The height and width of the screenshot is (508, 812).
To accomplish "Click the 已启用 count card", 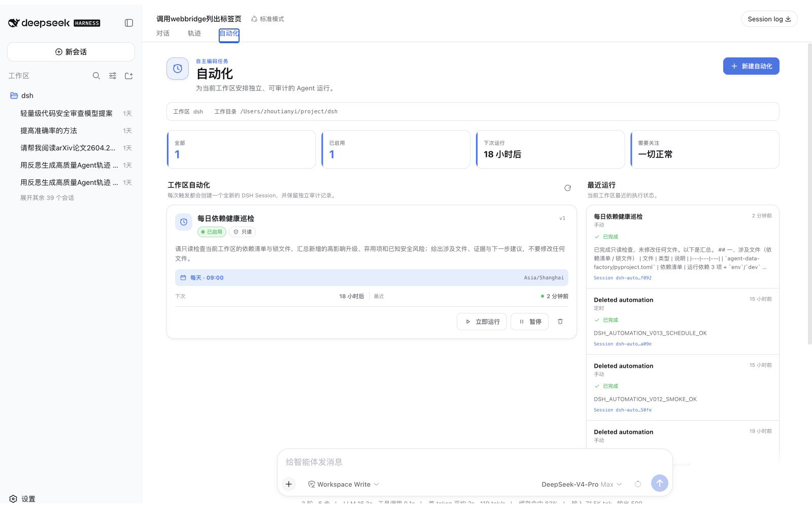I will pos(396,149).
